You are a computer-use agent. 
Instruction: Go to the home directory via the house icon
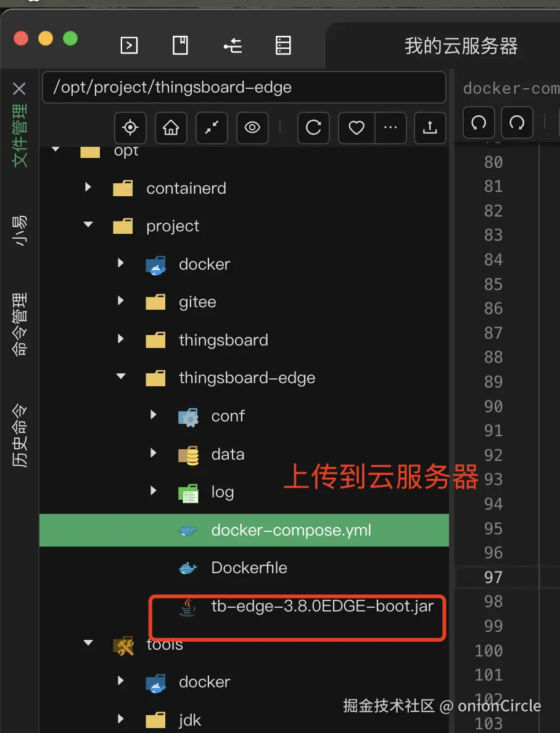tap(171, 128)
